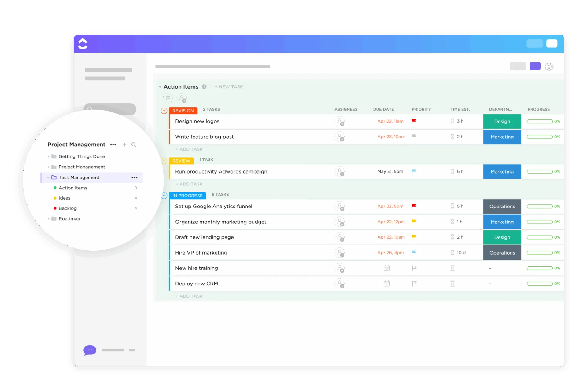Set priority flag for New hire training

click(x=414, y=268)
